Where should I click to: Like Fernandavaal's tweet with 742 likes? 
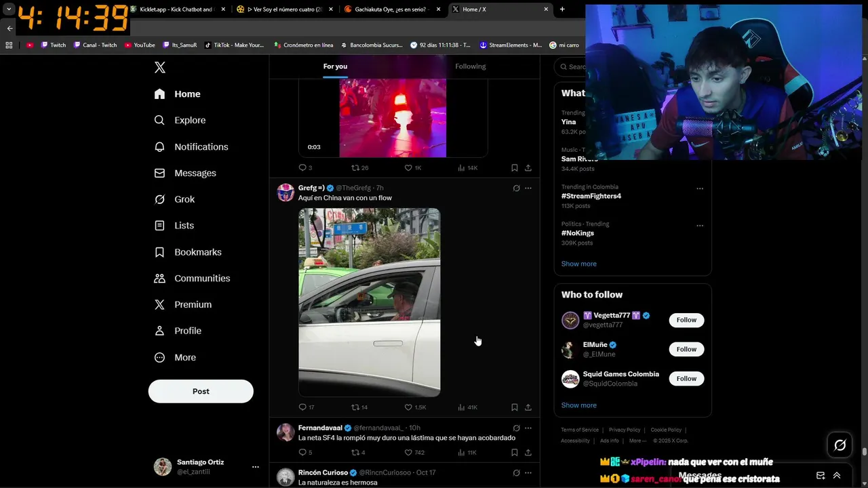click(x=414, y=453)
